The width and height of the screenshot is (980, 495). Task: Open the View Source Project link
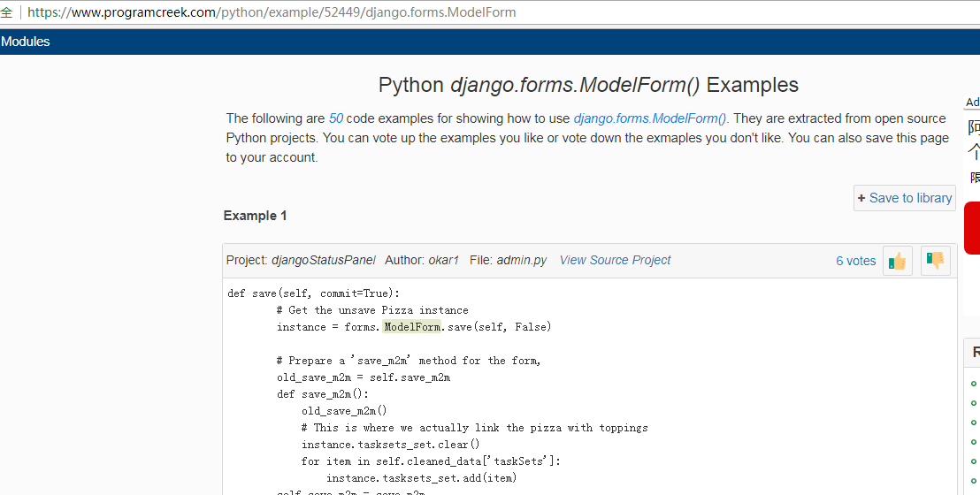click(615, 260)
